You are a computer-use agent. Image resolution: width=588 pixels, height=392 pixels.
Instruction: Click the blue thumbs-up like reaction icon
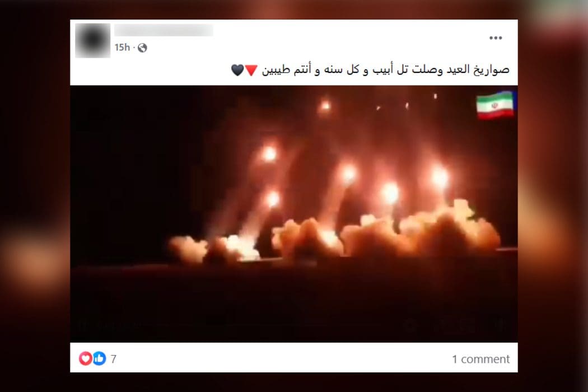point(99,358)
